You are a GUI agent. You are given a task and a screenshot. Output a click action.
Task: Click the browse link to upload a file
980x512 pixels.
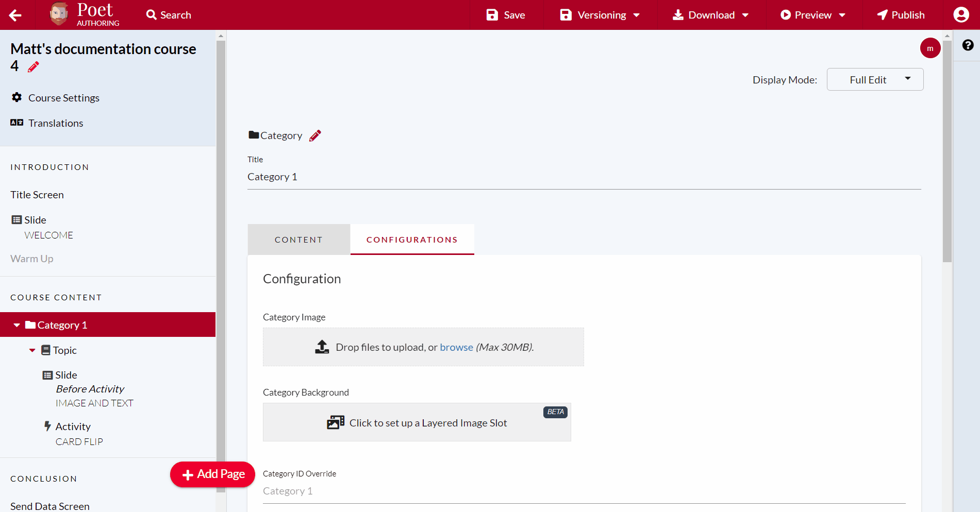[456, 347]
